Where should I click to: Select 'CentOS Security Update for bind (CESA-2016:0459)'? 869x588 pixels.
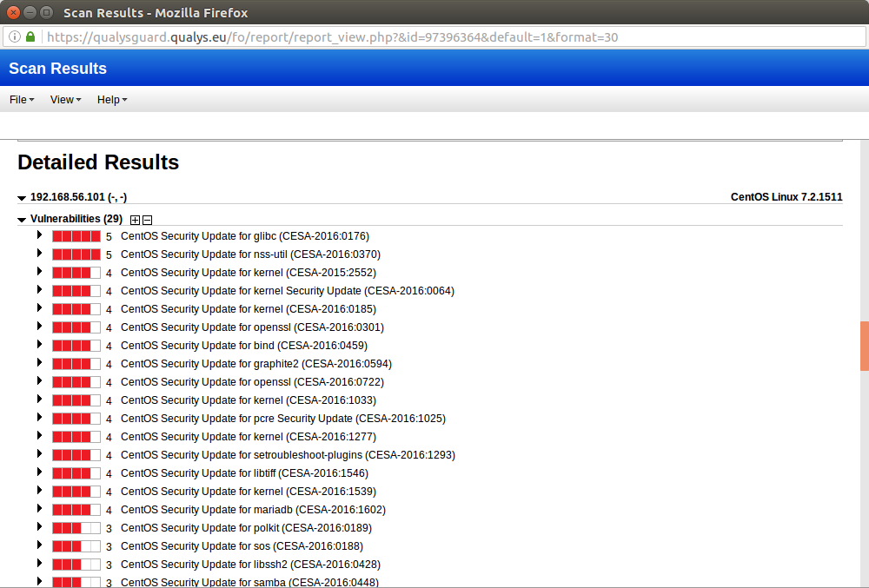click(244, 346)
